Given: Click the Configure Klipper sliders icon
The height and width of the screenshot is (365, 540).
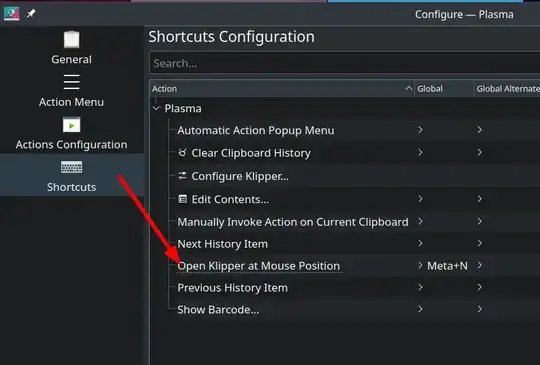Looking at the screenshot, I should (182, 176).
